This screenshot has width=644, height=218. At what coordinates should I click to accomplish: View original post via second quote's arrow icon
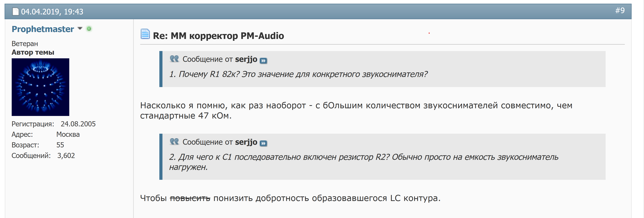[x=263, y=143]
